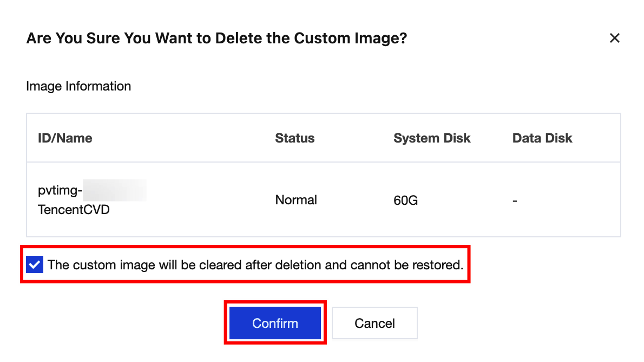Click the ID/Name column header

65,138
